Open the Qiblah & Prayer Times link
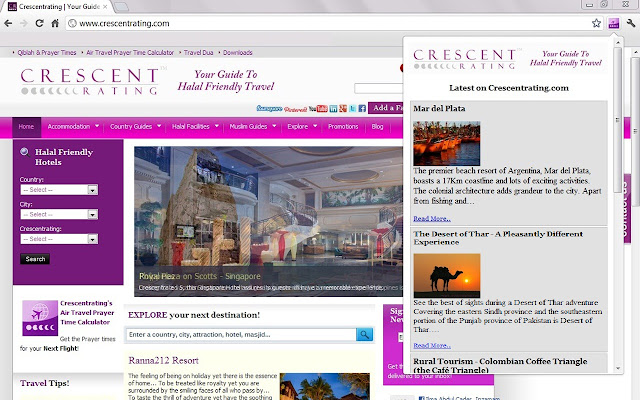The height and width of the screenshot is (400, 640). [47, 53]
